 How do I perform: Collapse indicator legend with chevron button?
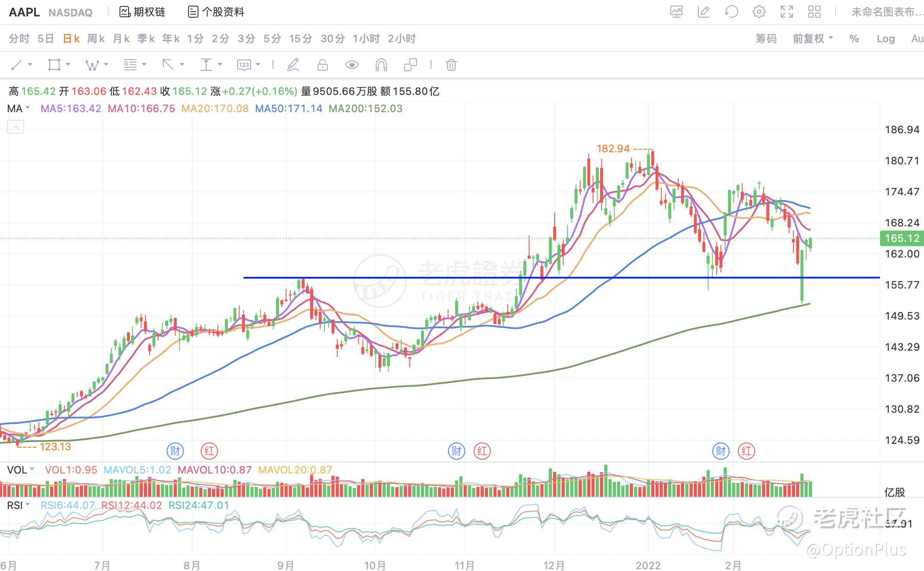click(16, 127)
